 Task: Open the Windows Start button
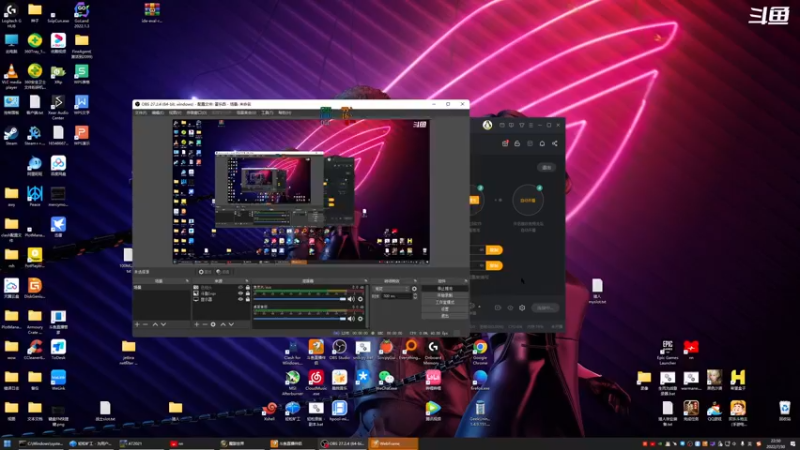click(x=7, y=443)
